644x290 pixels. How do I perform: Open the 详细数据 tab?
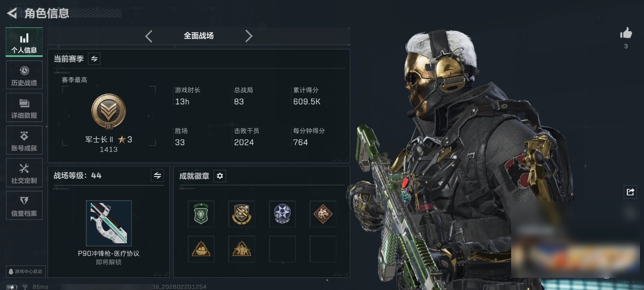[24, 108]
